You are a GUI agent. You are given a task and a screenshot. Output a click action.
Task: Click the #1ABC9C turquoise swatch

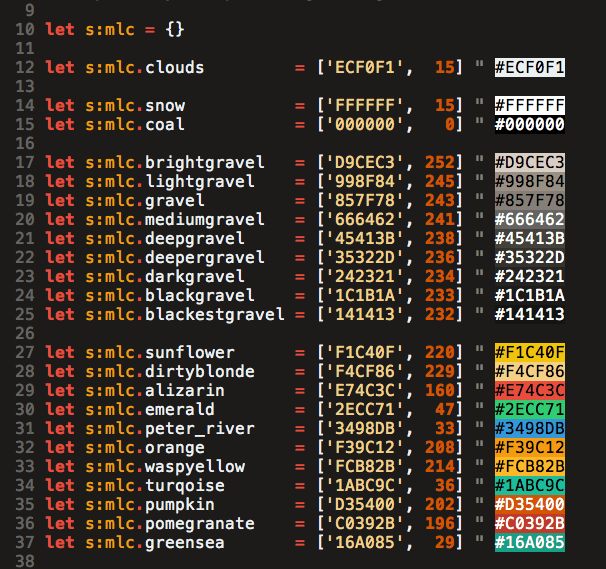(x=529, y=485)
